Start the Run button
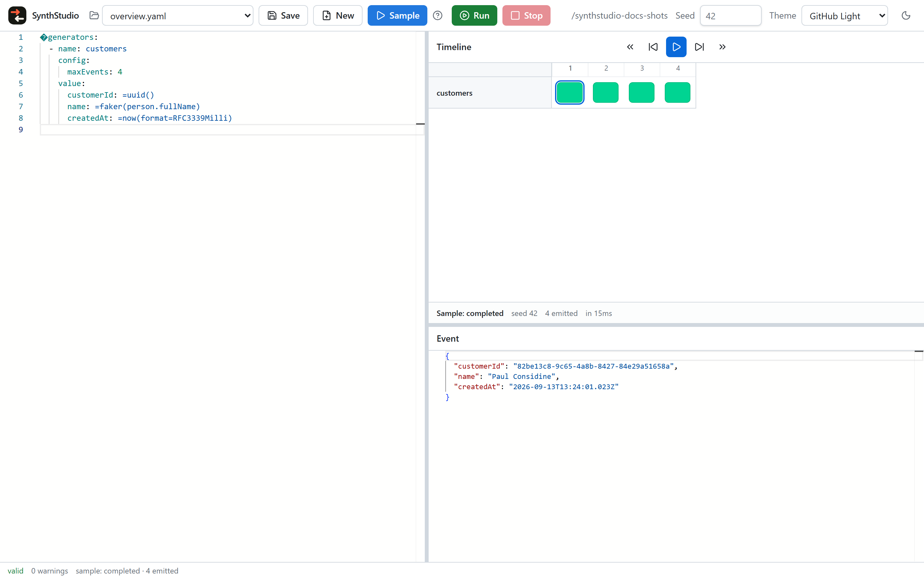Image resolution: width=924 pixels, height=578 pixels. tap(474, 15)
